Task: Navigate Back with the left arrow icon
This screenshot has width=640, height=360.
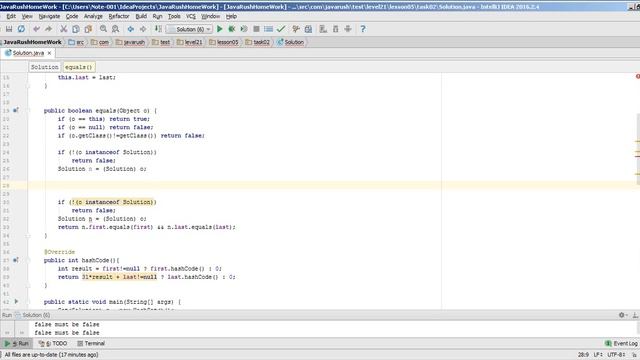Action: [x=131, y=29]
